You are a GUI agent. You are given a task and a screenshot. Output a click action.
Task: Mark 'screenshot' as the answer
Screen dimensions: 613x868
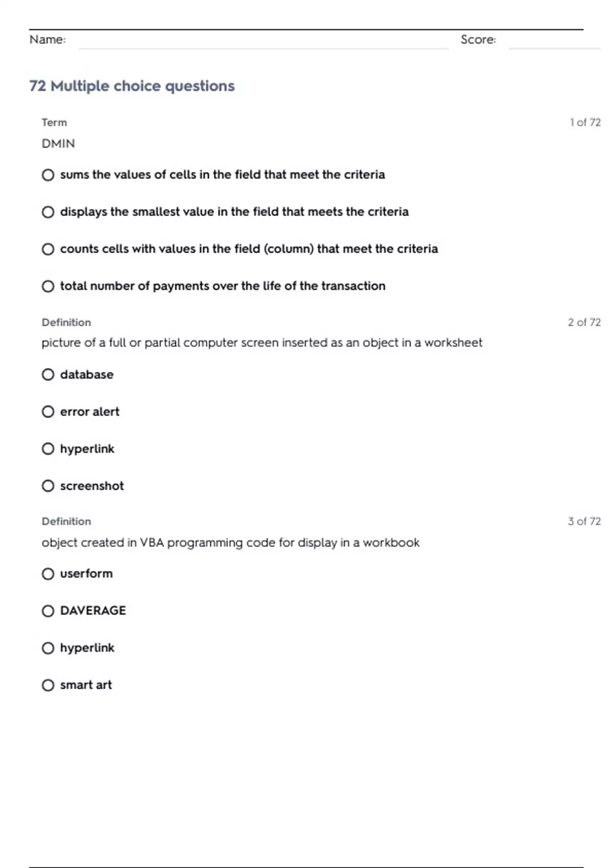(x=48, y=486)
